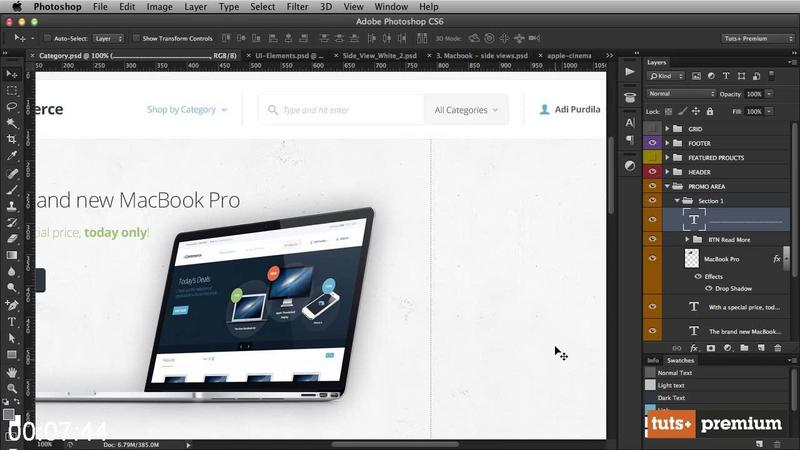Enable the Auto-Select checkbox

click(47, 38)
